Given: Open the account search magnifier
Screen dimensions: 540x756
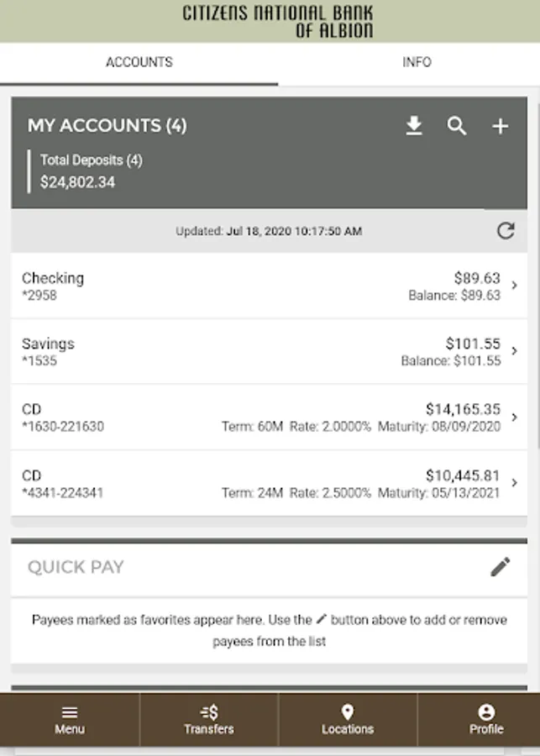Looking at the screenshot, I should [457, 127].
